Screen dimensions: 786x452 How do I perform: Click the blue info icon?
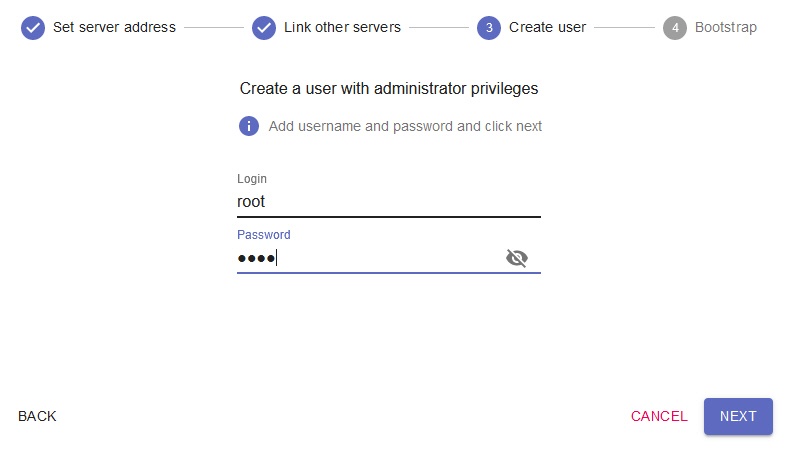pos(249,126)
